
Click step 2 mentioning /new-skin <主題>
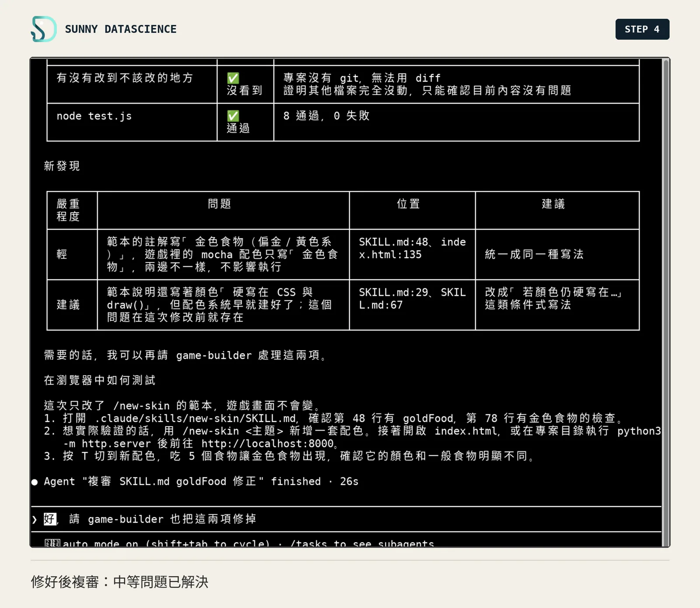(x=353, y=437)
